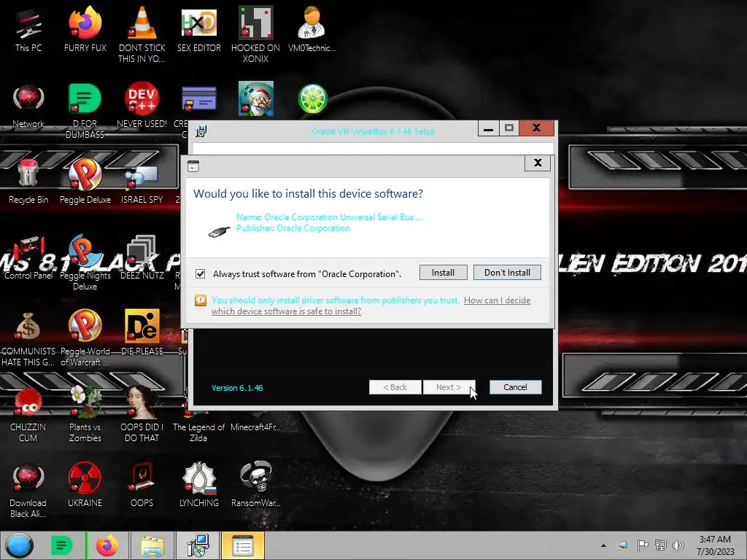Click the USB cable device icon
Screen dimensions: 747x560
coord(219,232)
